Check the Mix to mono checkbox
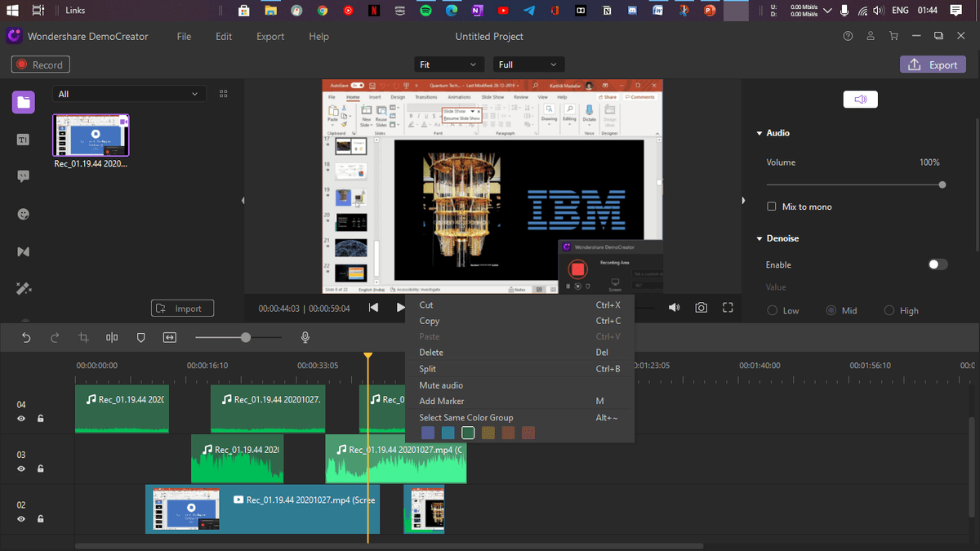Screen dimensions: 980x551 pos(771,207)
